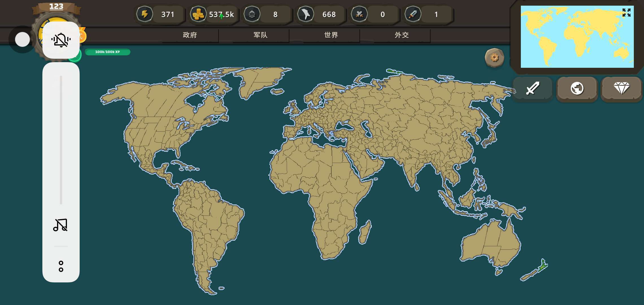Click the volume slider track

click(61, 140)
